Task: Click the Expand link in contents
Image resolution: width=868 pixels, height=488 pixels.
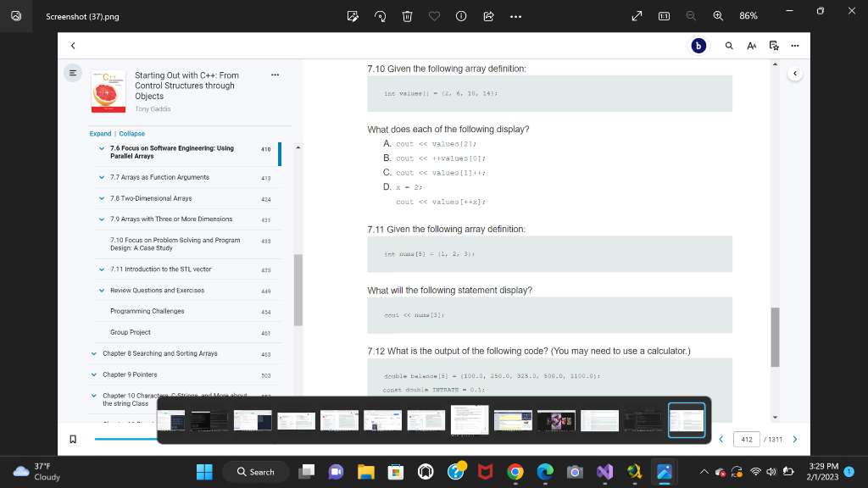Action: click(x=100, y=134)
